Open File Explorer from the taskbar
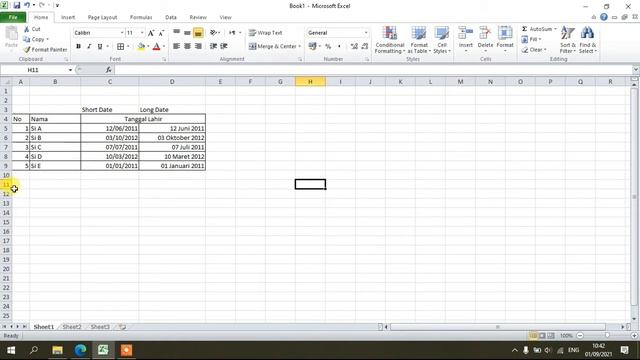This screenshot has height=360, width=640. [58, 350]
